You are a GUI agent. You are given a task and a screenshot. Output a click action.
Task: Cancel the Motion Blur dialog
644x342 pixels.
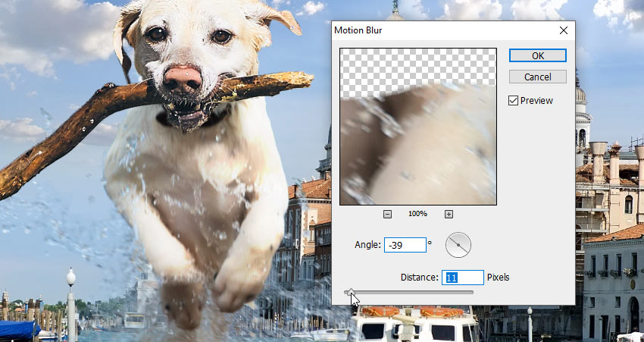coord(538,77)
